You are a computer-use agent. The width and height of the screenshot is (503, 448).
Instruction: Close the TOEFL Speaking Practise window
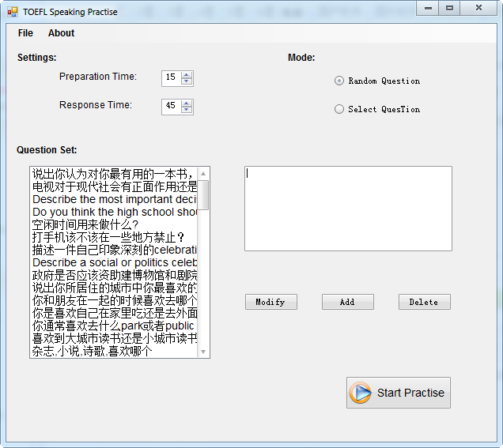tap(478, 8)
